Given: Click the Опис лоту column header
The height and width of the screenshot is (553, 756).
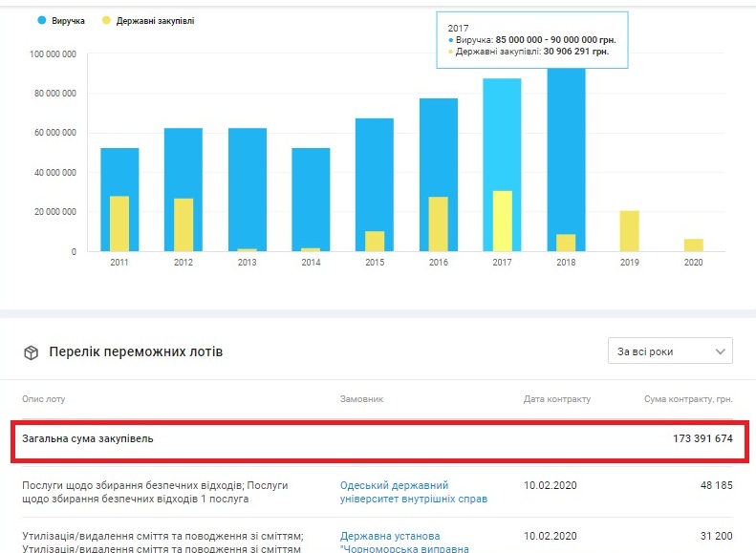Looking at the screenshot, I should click(44, 398).
